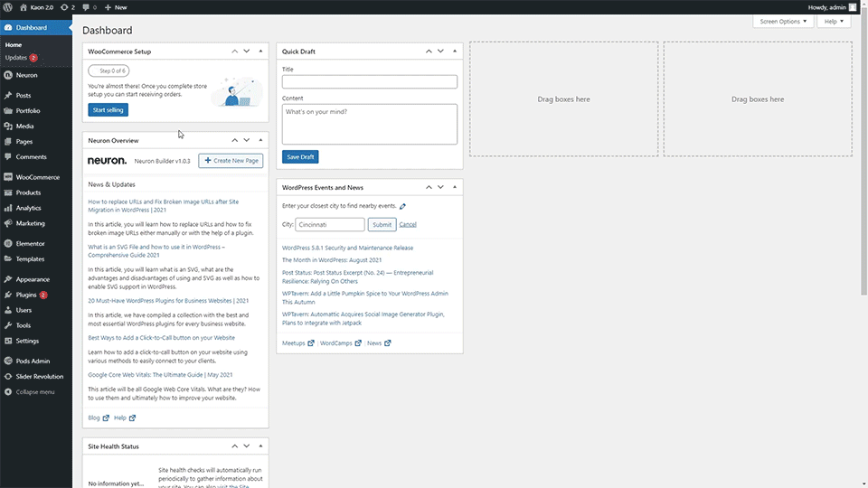Open the Neuron Blog link
The height and width of the screenshot is (488, 868).
(99, 418)
